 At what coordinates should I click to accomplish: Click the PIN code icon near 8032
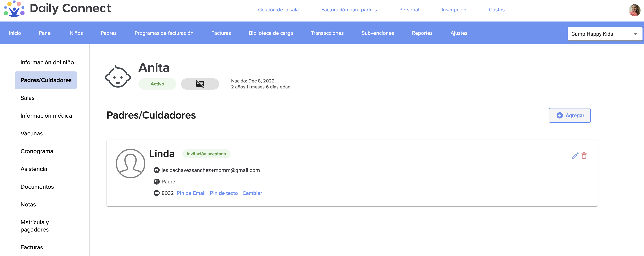pyautogui.click(x=157, y=193)
